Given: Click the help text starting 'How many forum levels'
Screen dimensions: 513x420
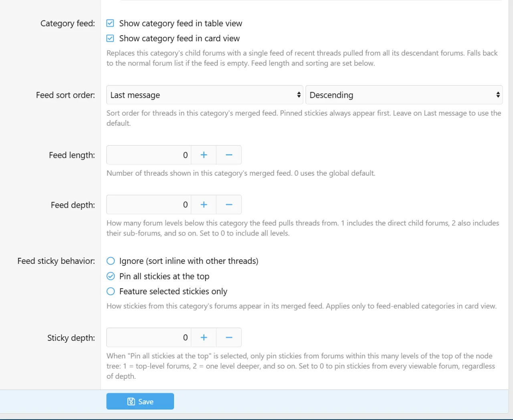Looking at the screenshot, I should [x=303, y=228].
